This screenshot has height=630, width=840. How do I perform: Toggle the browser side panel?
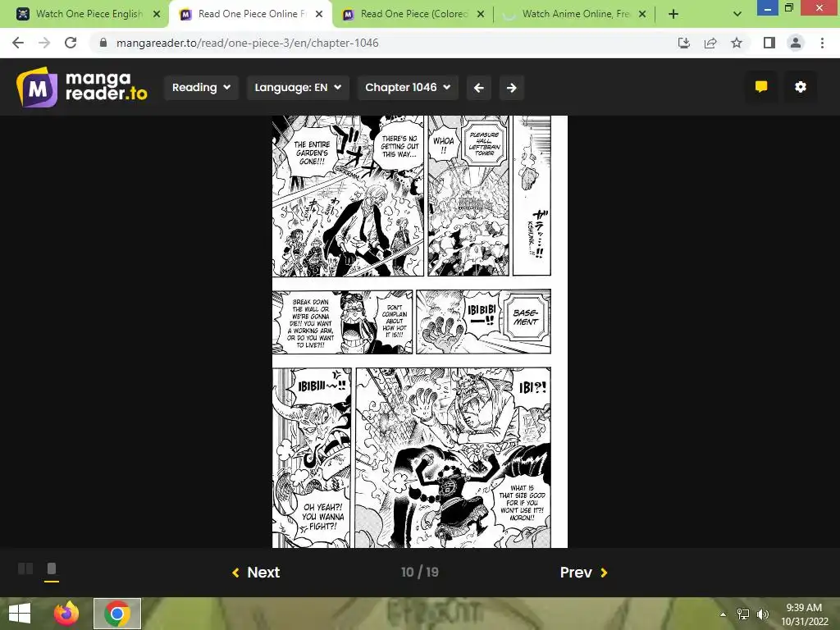[769, 43]
